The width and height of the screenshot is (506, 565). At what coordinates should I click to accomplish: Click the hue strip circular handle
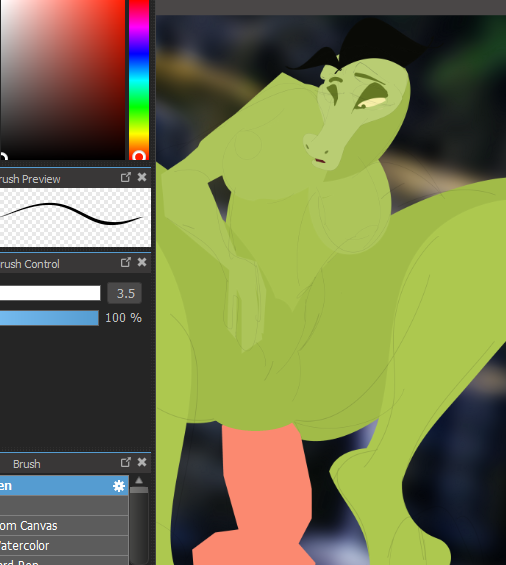coord(139,156)
